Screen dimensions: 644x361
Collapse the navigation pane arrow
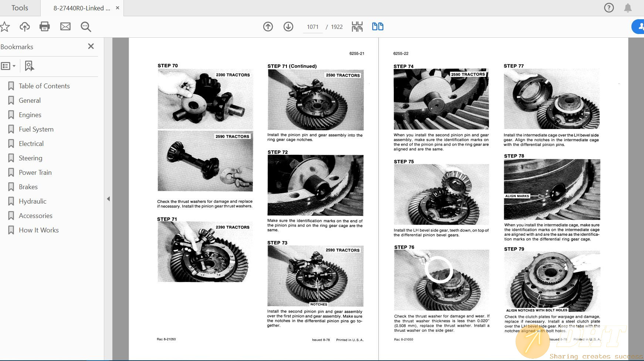point(108,199)
